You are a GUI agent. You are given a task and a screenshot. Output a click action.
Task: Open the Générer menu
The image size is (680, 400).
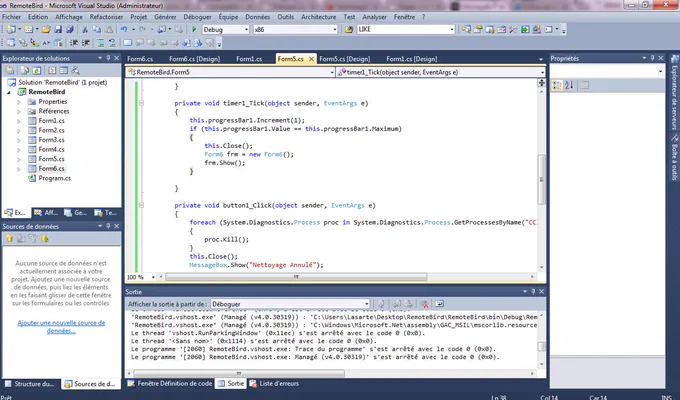(165, 17)
